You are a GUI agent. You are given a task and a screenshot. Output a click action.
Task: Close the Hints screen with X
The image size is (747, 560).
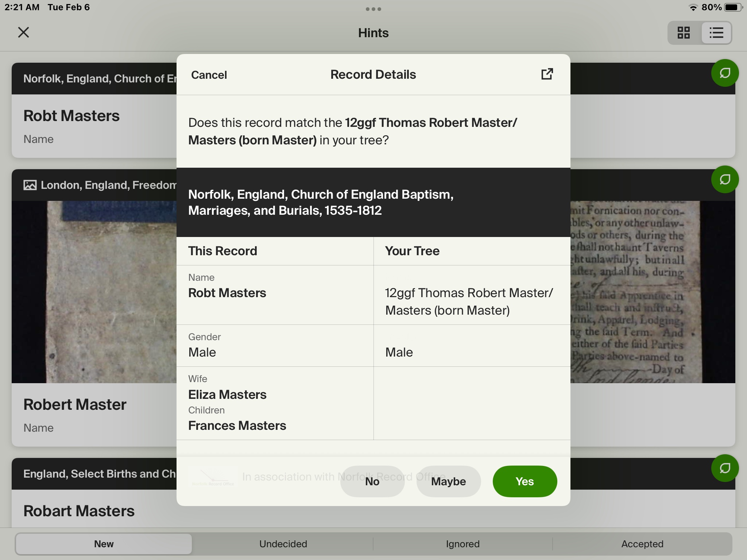(23, 32)
